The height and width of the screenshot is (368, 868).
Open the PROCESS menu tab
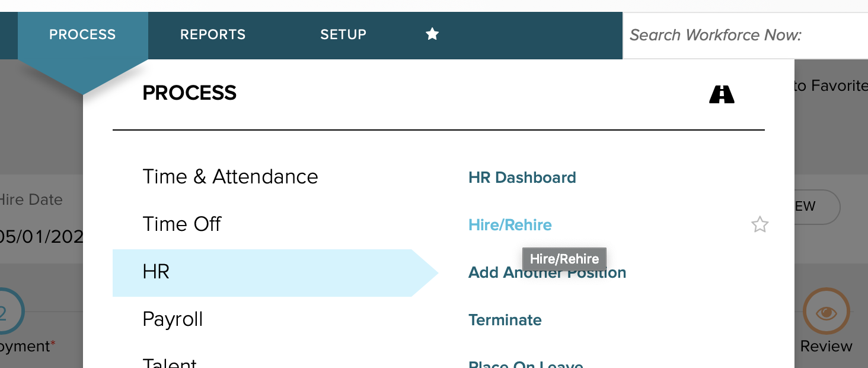click(x=82, y=34)
